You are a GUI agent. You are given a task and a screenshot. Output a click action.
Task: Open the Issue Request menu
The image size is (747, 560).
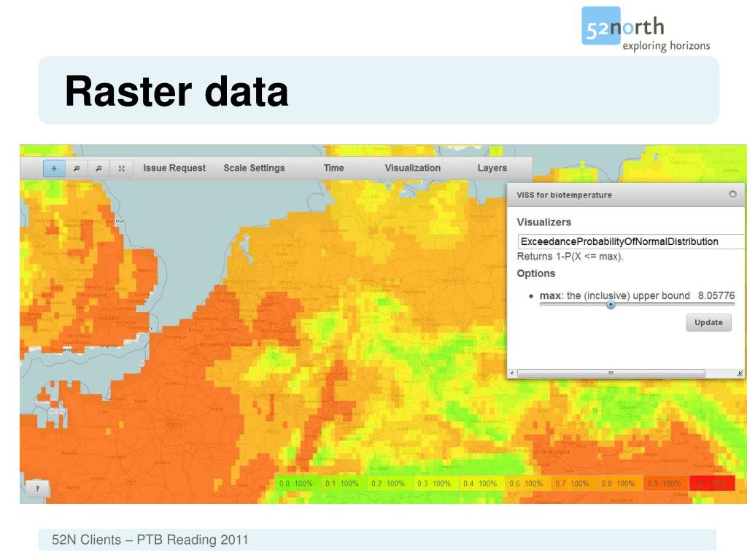tap(174, 168)
